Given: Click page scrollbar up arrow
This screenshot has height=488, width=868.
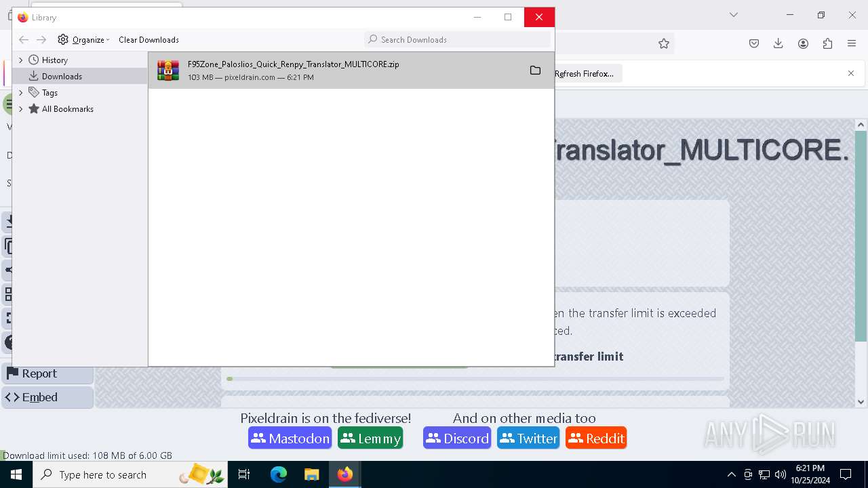Looking at the screenshot, I should [861, 125].
